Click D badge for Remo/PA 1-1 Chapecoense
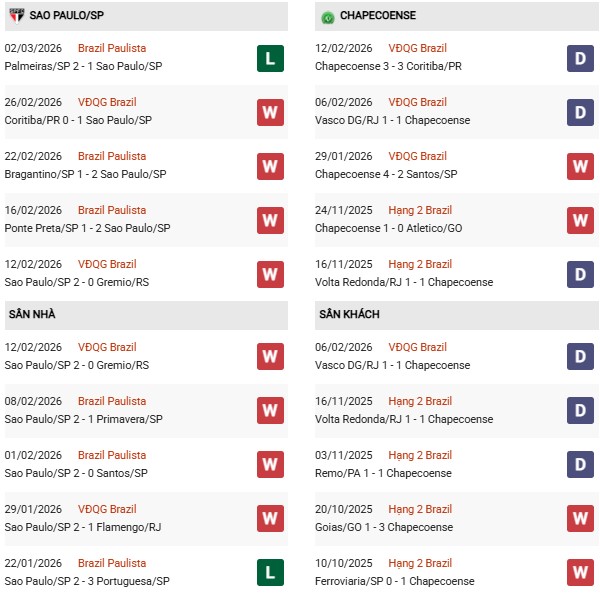This screenshot has height=593, width=600. click(581, 465)
